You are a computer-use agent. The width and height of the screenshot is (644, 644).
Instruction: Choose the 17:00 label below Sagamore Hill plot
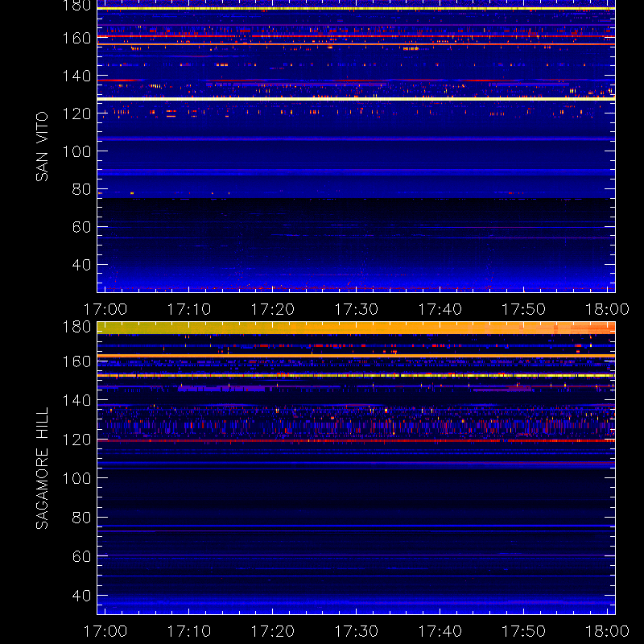[x=105, y=631]
